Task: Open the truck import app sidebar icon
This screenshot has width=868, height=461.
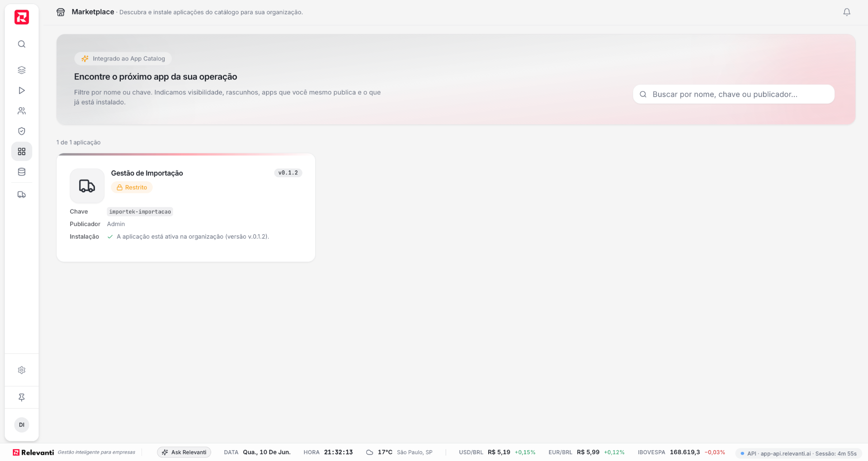Action: pyautogui.click(x=22, y=195)
